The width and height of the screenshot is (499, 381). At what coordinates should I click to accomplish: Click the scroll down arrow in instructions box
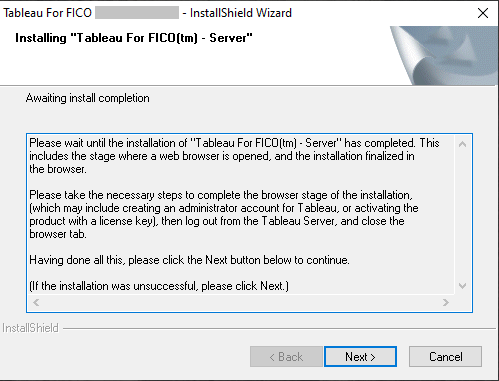pos(462,286)
